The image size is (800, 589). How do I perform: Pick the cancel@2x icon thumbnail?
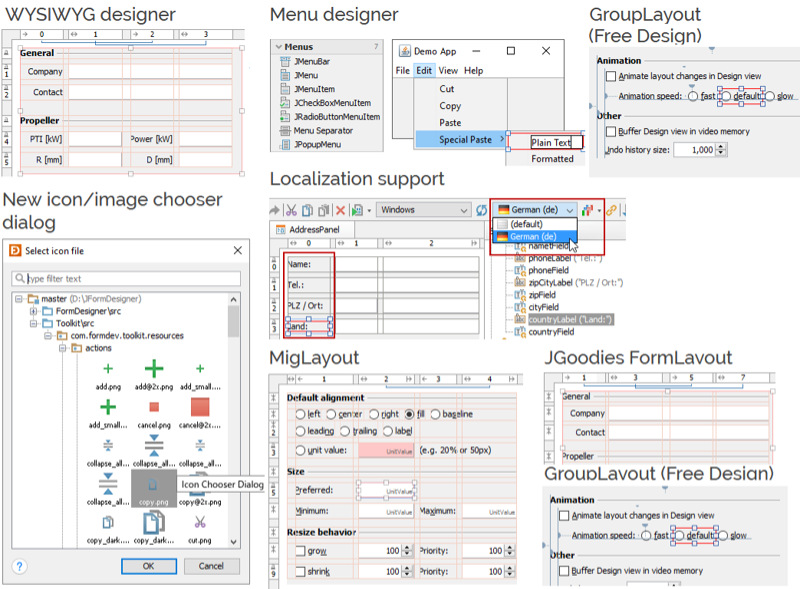pyautogui.click(x=200, y=407)
